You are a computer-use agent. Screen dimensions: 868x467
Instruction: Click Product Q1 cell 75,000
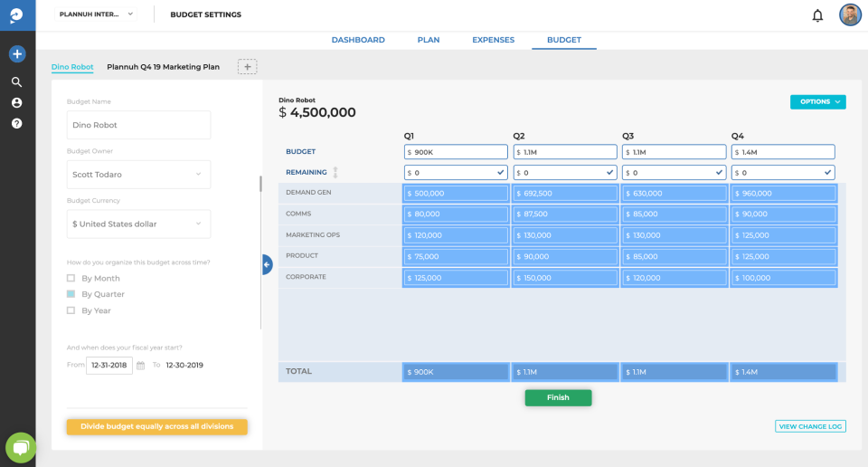[456, 256]
